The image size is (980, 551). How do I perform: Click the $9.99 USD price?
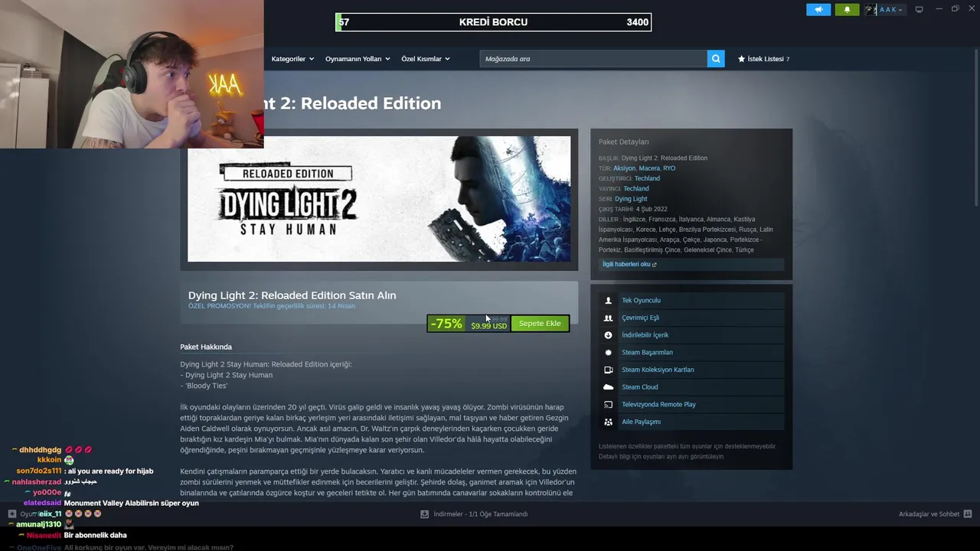[488, 326]
